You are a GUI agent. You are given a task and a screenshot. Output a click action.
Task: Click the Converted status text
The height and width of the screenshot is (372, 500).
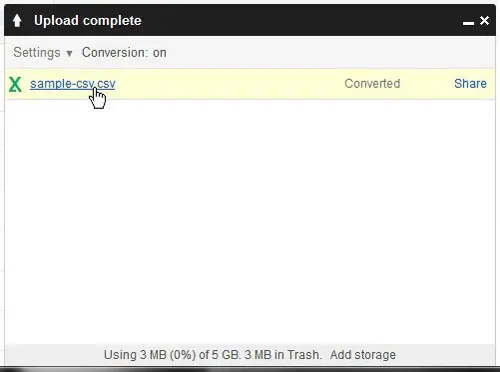tap(372, 84)
